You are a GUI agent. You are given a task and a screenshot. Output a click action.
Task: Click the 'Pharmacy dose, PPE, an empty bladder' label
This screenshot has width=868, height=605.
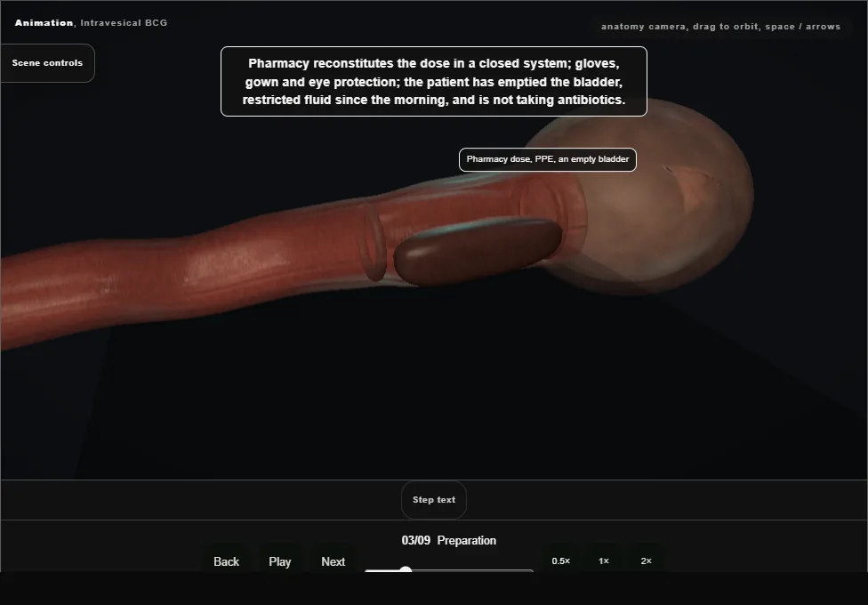coord(548,159)
